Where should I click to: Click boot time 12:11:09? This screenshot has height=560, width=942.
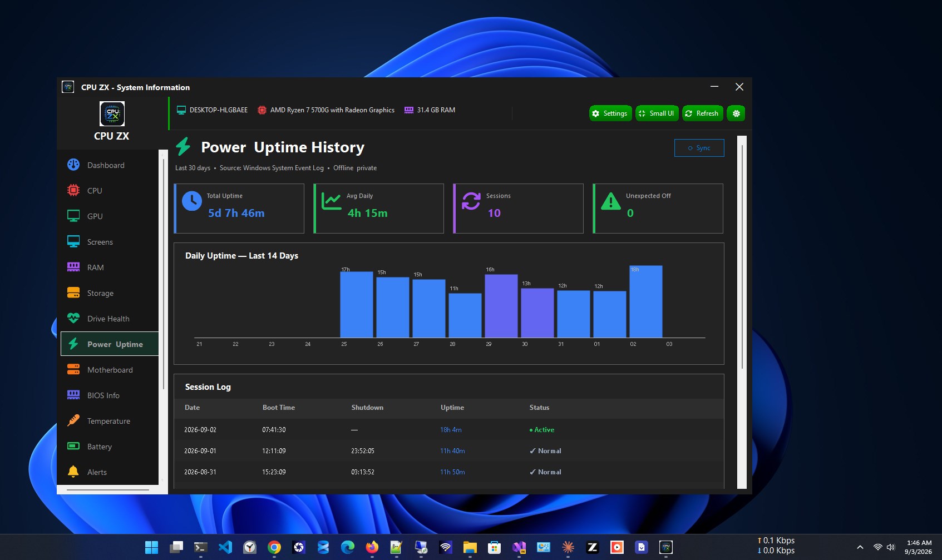pyautogui.click(x=274, y=451)
